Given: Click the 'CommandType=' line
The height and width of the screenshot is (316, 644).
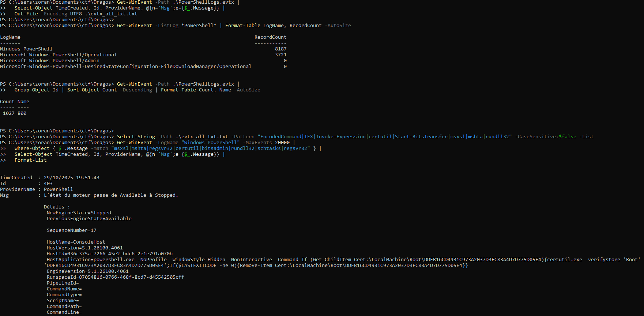Looking at the screenshot, I should point(64,294).
